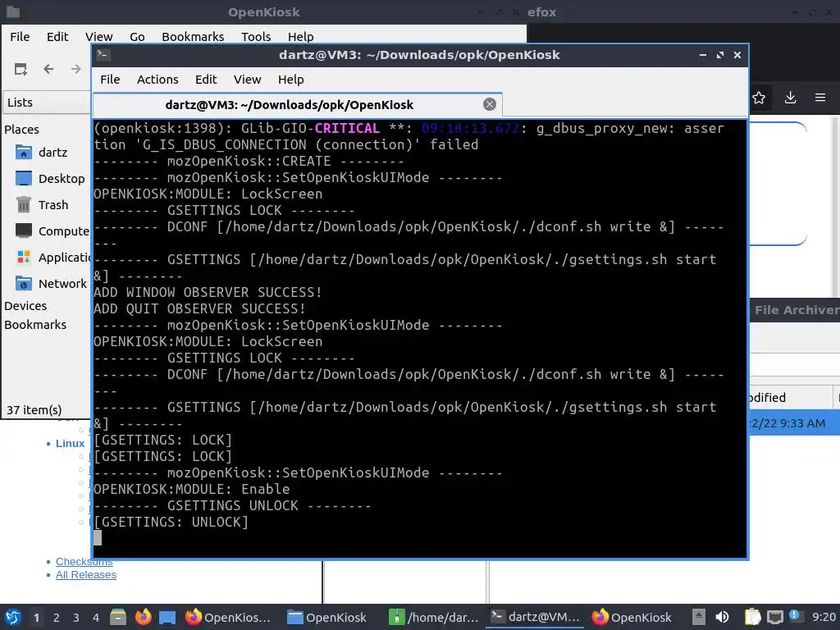Select the 9:33 AM row in archiver
The width and height of the screenshot is (840, 630).
tap(794, 423)
